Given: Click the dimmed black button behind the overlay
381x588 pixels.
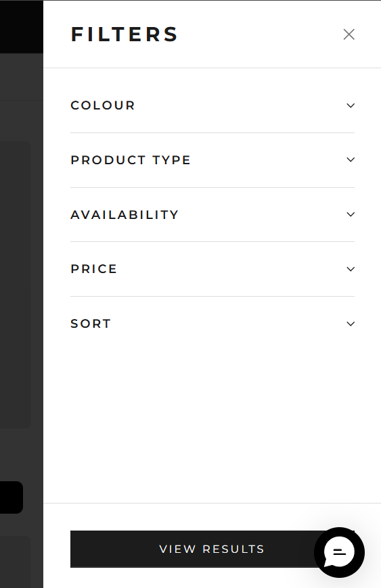Looking at the screenshot, I should coord(12,497).
